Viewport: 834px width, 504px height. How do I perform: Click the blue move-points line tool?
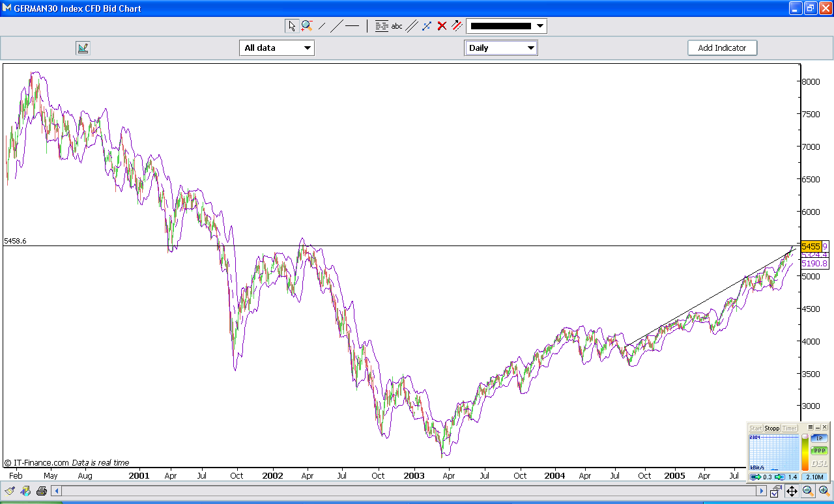tap(427, 26)
